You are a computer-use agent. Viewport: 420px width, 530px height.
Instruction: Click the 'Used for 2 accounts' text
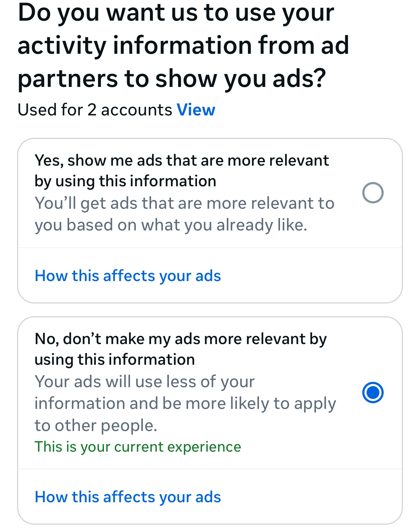95,110
